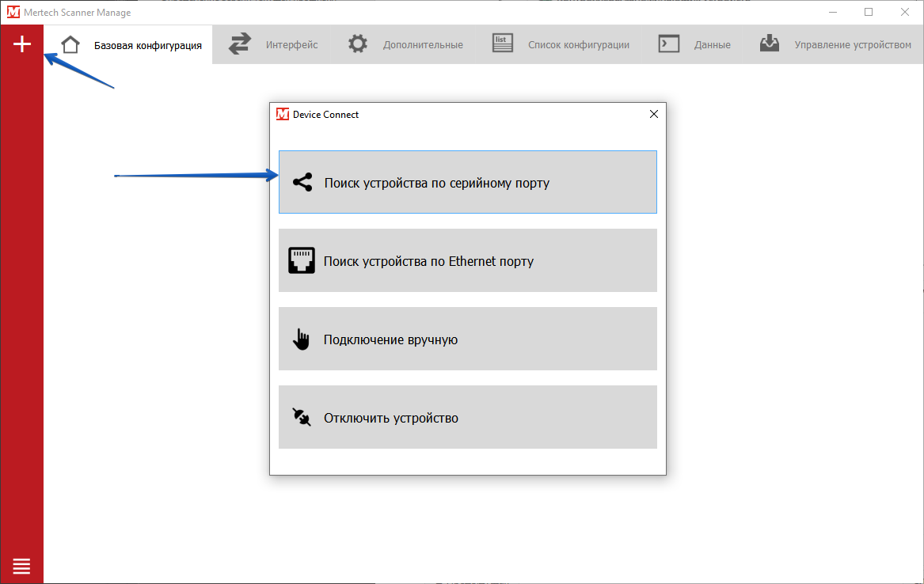
Task: Click the Ethernet port icon
Action: coord(302,260)
